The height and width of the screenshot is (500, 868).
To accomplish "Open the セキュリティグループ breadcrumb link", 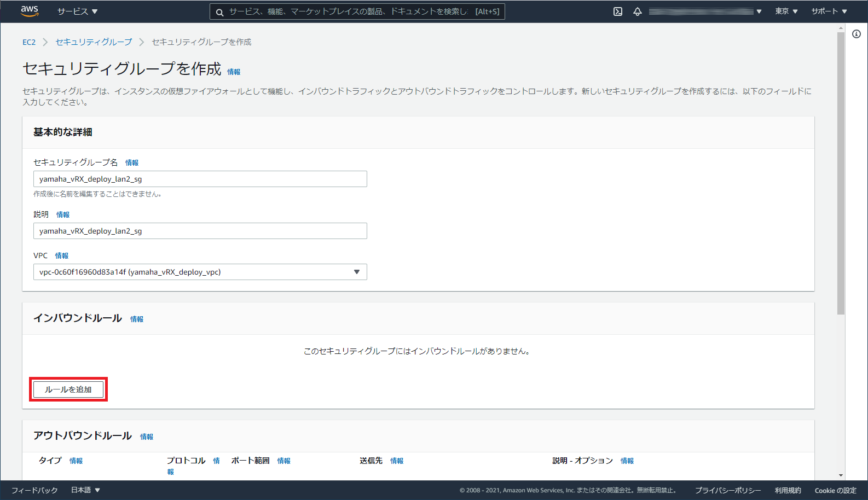I will (x=94, y=42).
